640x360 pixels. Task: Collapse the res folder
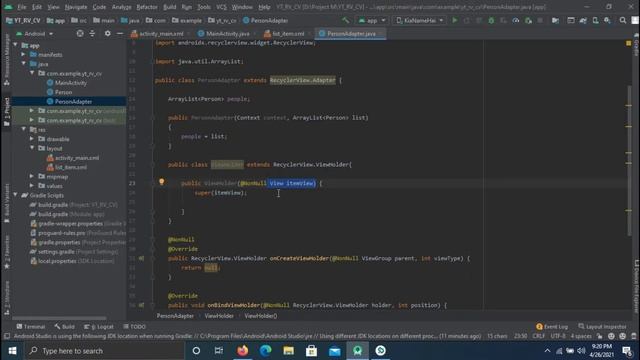coord(24,129)
